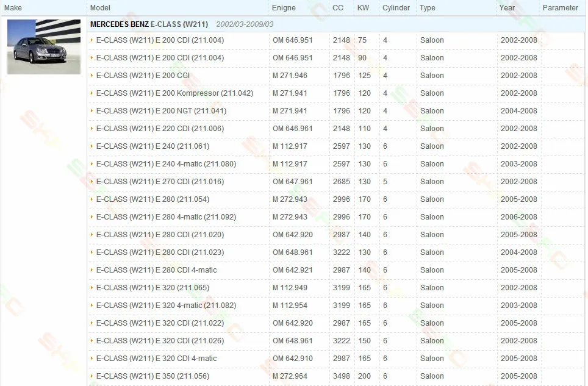The image size is (588, 386).
Task: Click the arrow bullet beside E 350 (211.056)
Action: (x=91, y=376)
